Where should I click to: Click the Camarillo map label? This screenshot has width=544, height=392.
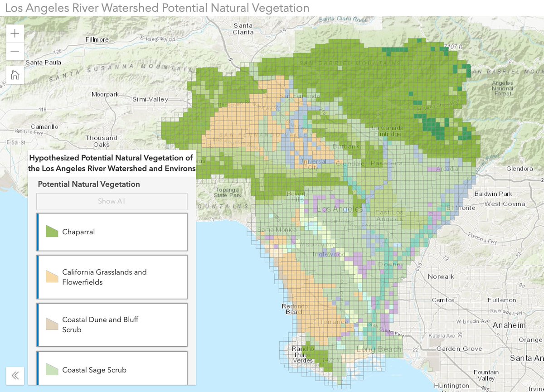44,127
